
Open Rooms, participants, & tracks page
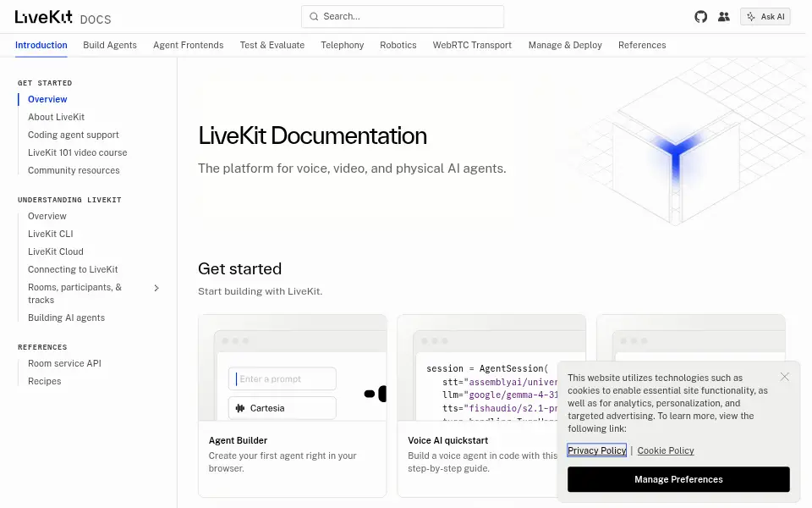click(75, 294)
